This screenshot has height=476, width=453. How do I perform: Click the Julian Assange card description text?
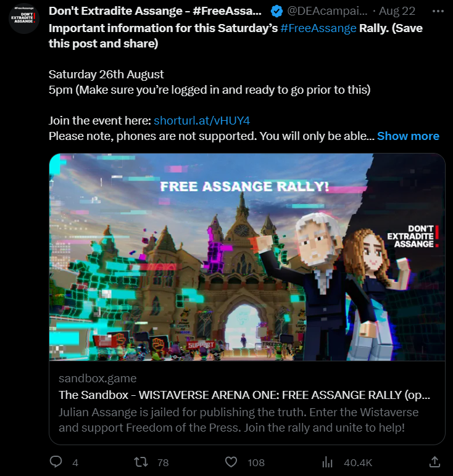coord(238,420)
